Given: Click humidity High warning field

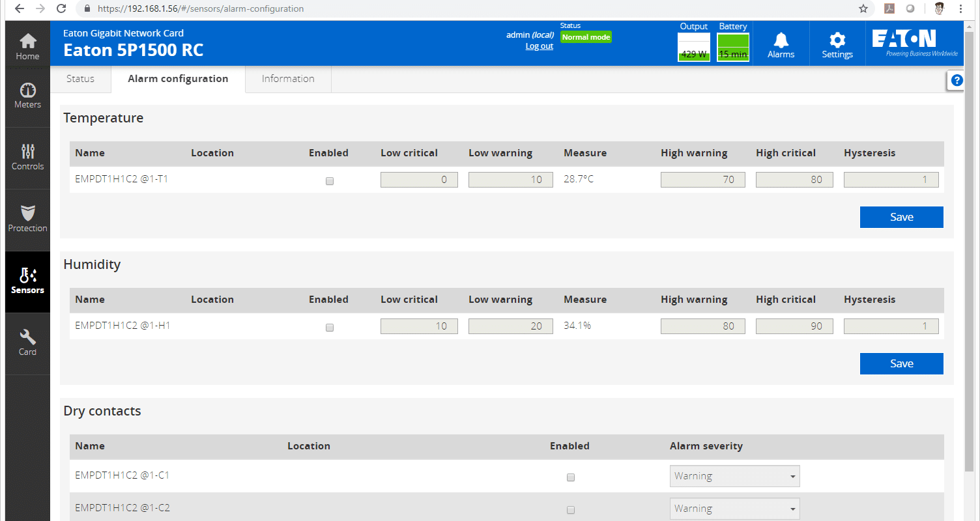Looking at the screenshot, I should tap(703, 326).
